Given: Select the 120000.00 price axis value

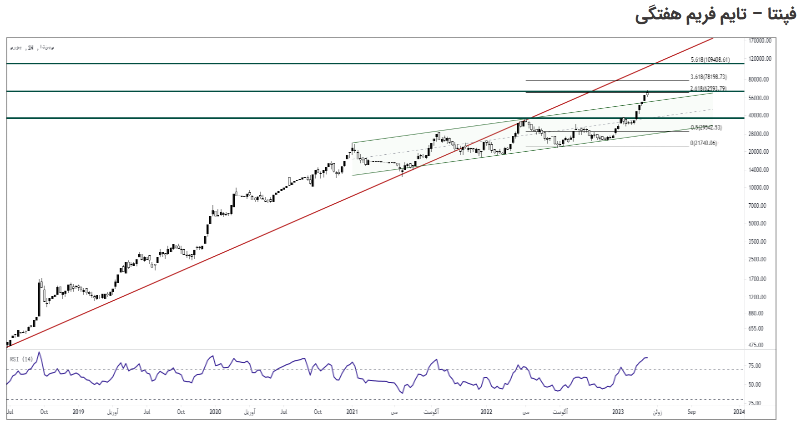Looking at the screenshot, I should [762, 60].
